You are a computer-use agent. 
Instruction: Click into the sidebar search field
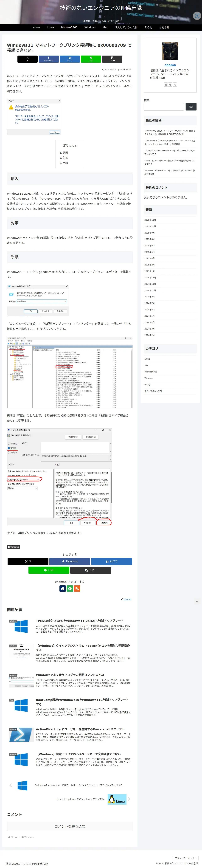(x=164, y=107)
